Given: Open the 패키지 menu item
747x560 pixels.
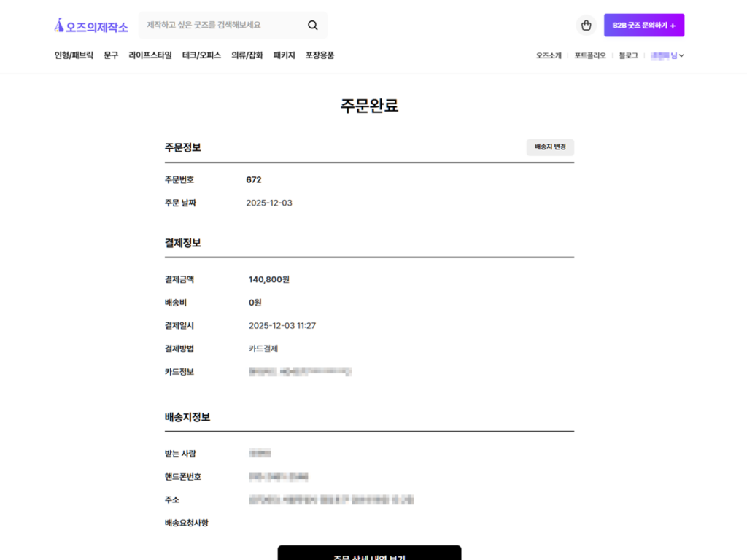Looking at the screenshot, I should click(x=284, y=55).
